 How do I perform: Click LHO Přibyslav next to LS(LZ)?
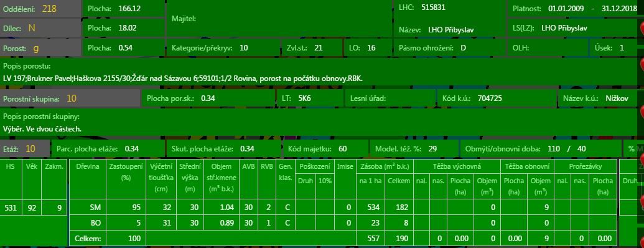(x=564, y=28)
